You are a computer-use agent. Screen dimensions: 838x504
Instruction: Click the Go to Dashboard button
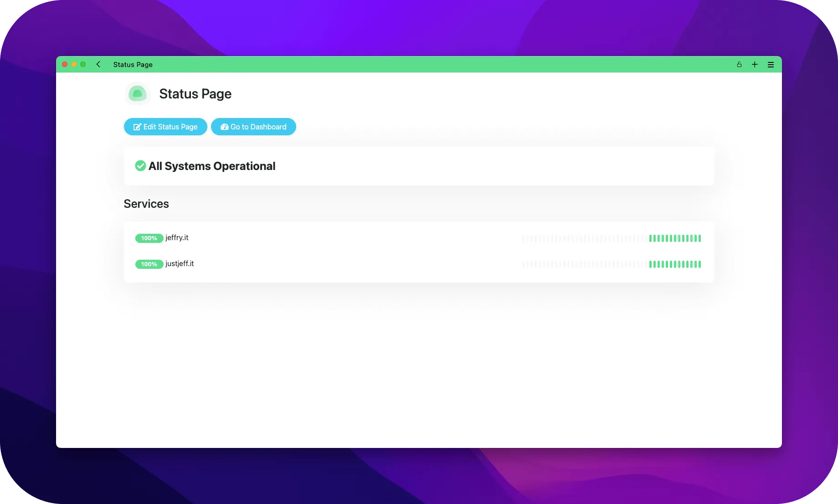tap(253, 127)
